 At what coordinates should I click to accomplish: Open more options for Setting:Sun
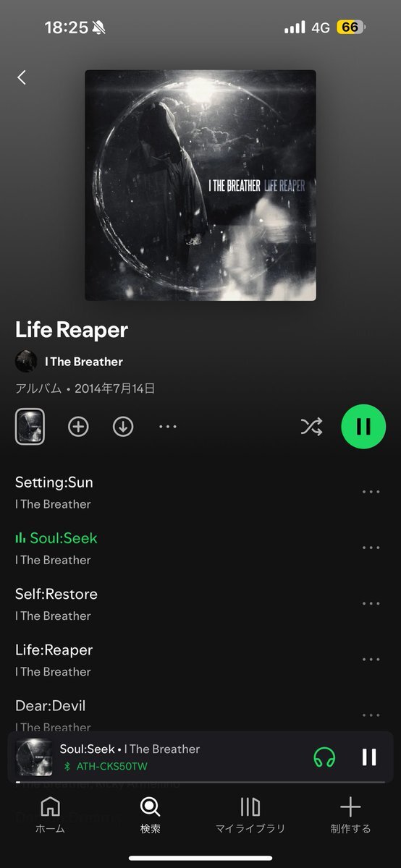(371, 492)
